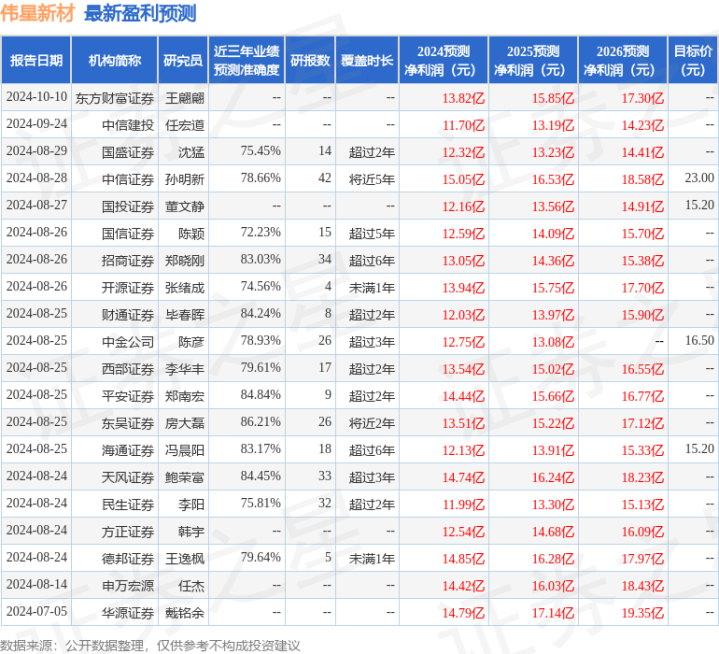Click target price 23.00
Screen dimensions: 719x654
[699, 178]
